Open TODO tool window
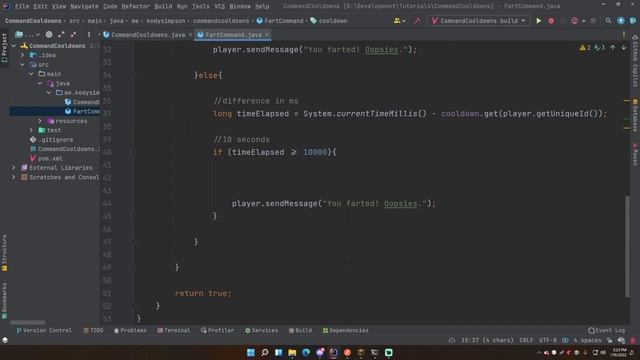This screenshot has width=640, height=360. 93,331
